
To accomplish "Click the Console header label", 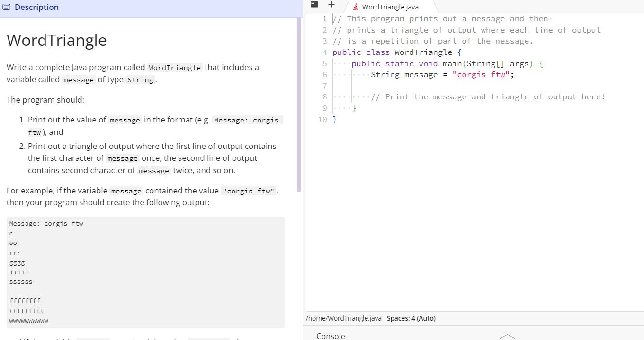I will click(x=330, y=336).
